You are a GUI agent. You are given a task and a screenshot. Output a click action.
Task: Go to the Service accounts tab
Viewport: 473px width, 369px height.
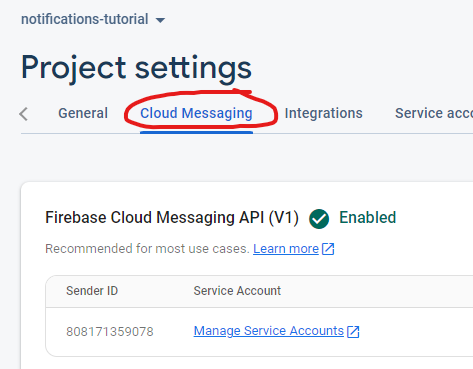tap(434, 113)
